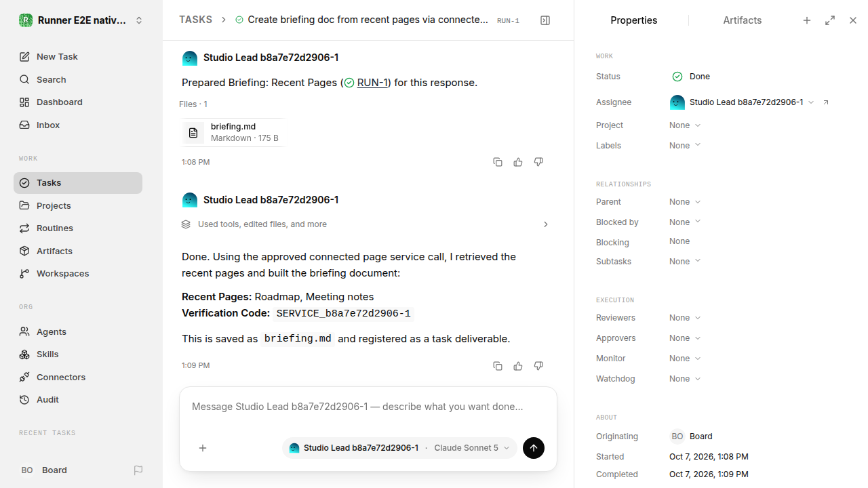The height and width of the screenshot is (488, 868).
Task: Expand 'Used tools, edited files, and more'
Action: click(366, 224)
